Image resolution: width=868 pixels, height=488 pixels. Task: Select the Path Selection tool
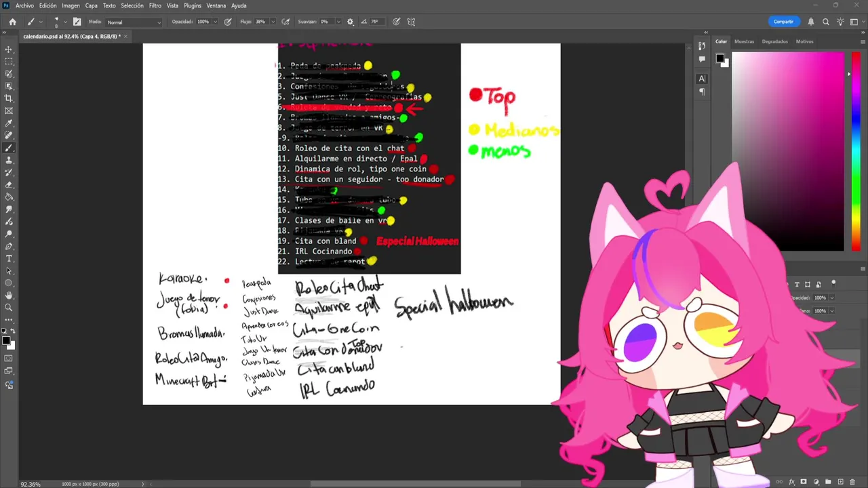click(9, 270)
